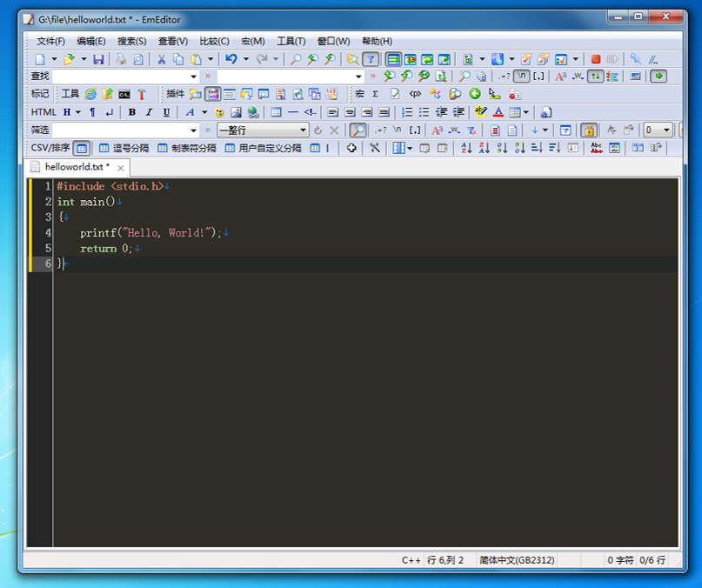Click the Print icon
This screenshot has height=588, width=702.
[121, 59]
